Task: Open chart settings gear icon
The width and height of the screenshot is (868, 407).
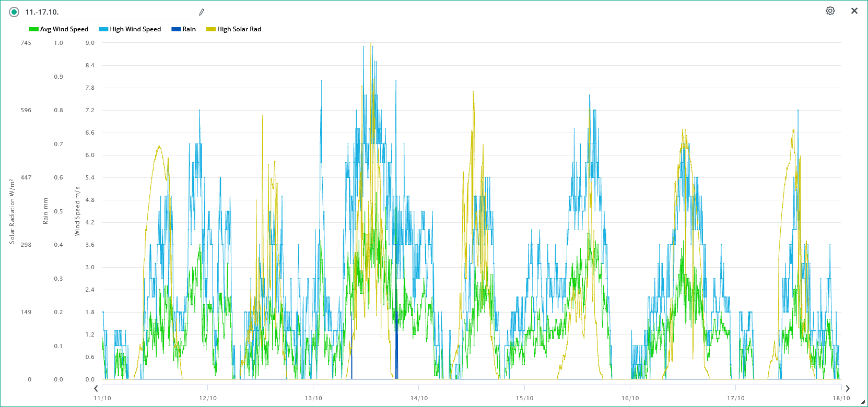Action: tap(830, 11)
